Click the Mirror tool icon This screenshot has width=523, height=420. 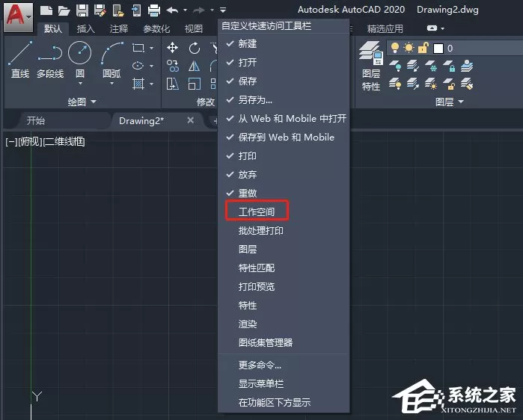(194, 66)
